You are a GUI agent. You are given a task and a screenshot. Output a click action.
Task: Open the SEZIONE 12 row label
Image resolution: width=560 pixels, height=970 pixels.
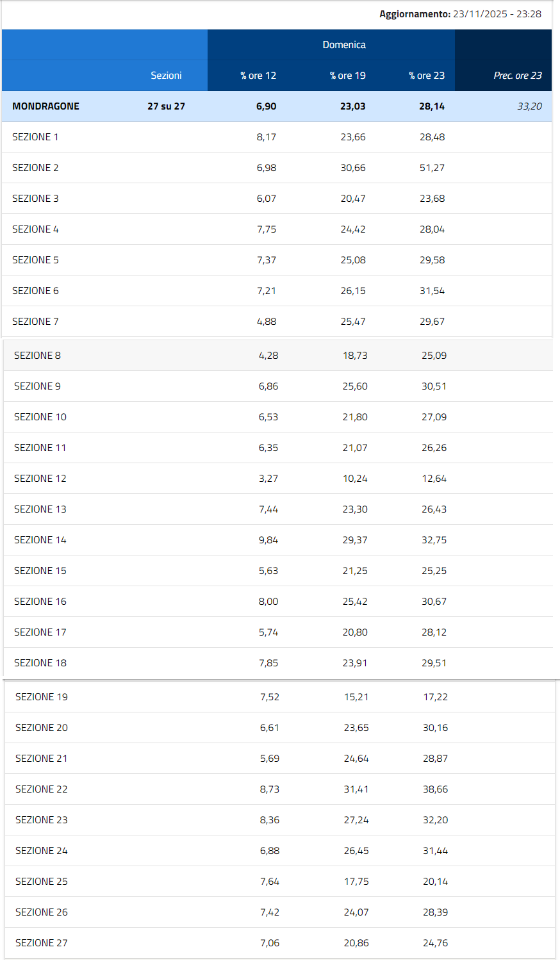[x=40, y=479]
